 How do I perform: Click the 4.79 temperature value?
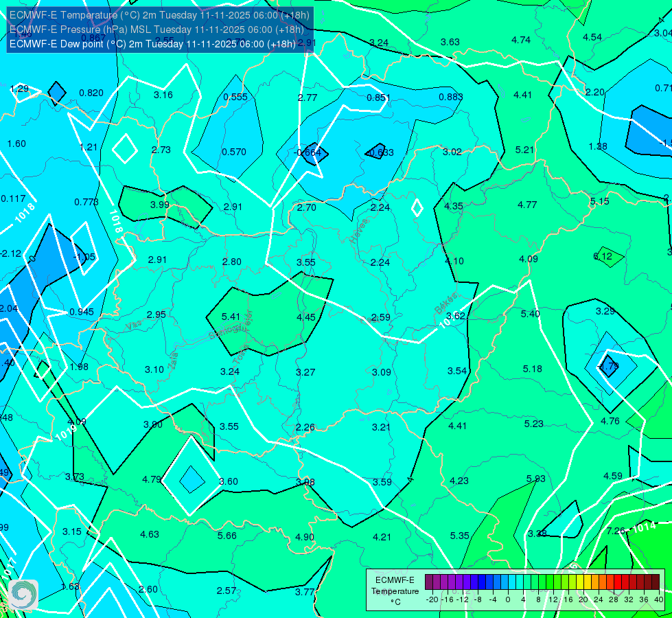point(152,479)
